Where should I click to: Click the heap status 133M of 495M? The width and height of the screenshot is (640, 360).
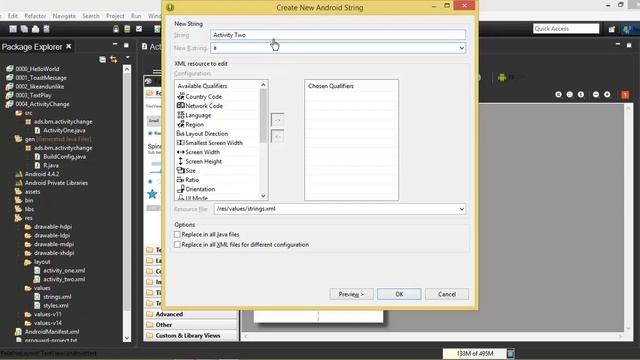(x=475, y=353)
